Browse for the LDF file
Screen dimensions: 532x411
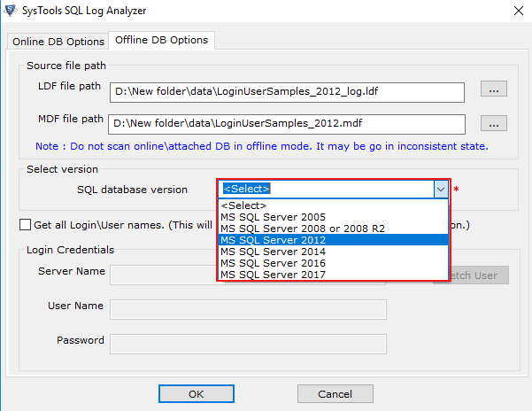pos(494,89)
